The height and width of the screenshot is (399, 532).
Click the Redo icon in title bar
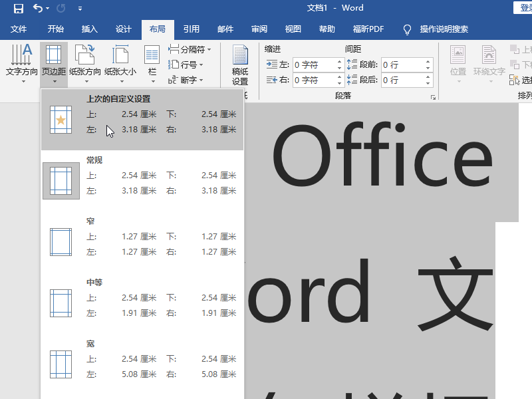coord(61,8)
